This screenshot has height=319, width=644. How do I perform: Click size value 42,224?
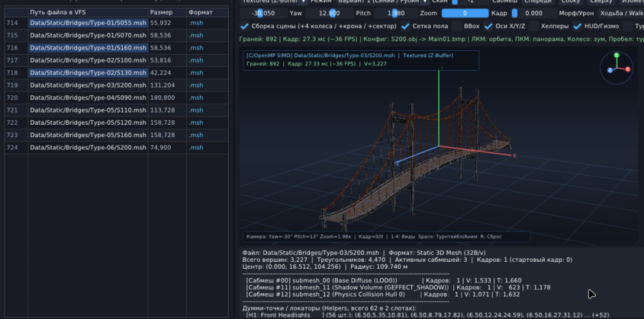(x=160, y=73)
